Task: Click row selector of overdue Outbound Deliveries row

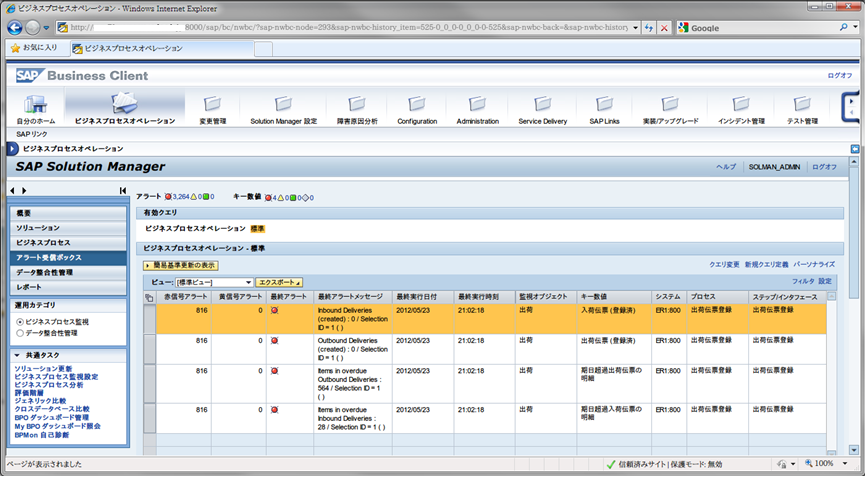Action: (150, 384)
